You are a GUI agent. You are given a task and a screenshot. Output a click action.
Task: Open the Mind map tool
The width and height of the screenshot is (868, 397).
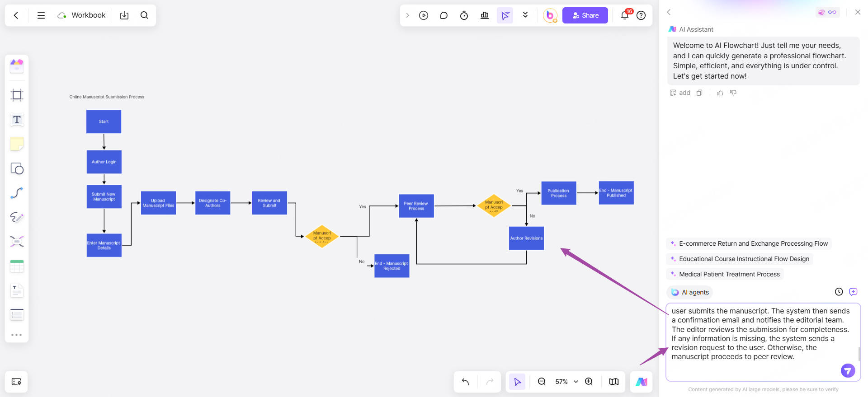(x=17, y=242)
